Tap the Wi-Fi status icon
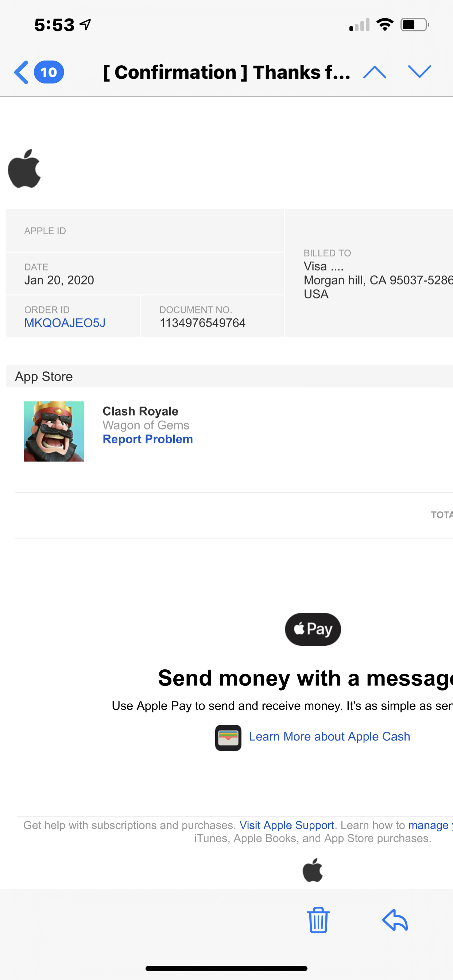Image resolution: width=453 pixels, height=980 pixels. [x=385, y=25]
